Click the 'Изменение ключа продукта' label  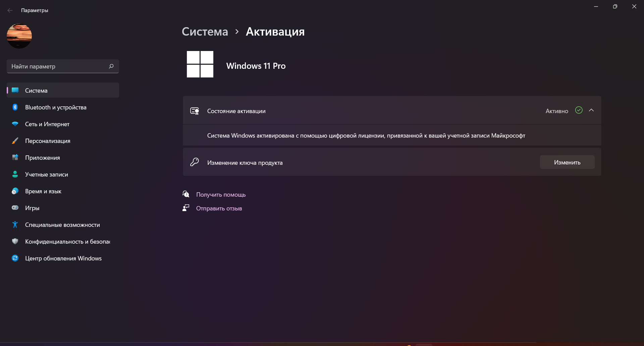pyautogui.click(x=245, y=163)
